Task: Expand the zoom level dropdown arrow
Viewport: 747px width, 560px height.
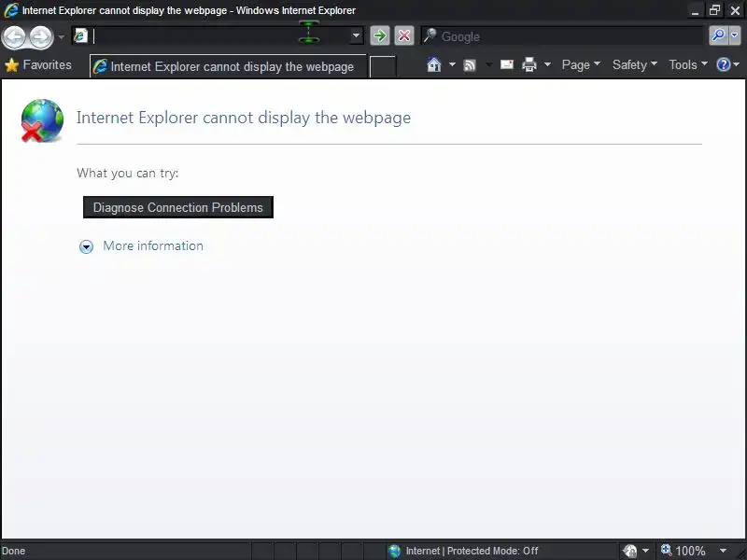Action: point(723,551)
